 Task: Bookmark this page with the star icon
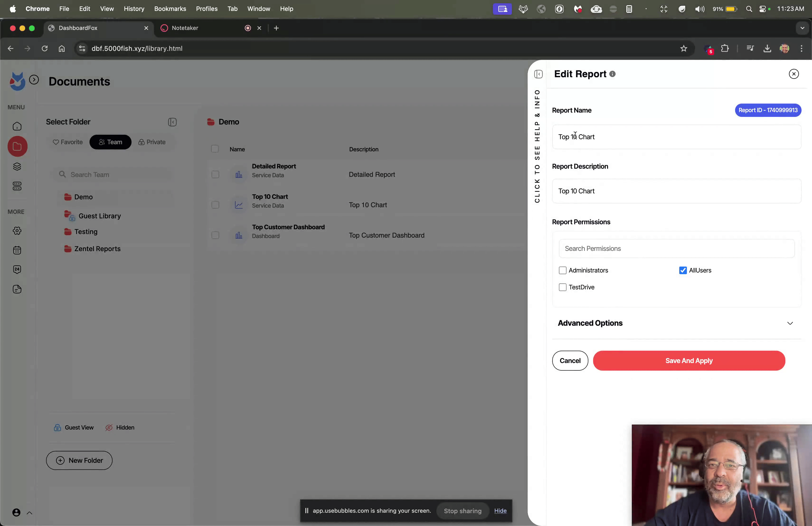[x=683, y=48]
